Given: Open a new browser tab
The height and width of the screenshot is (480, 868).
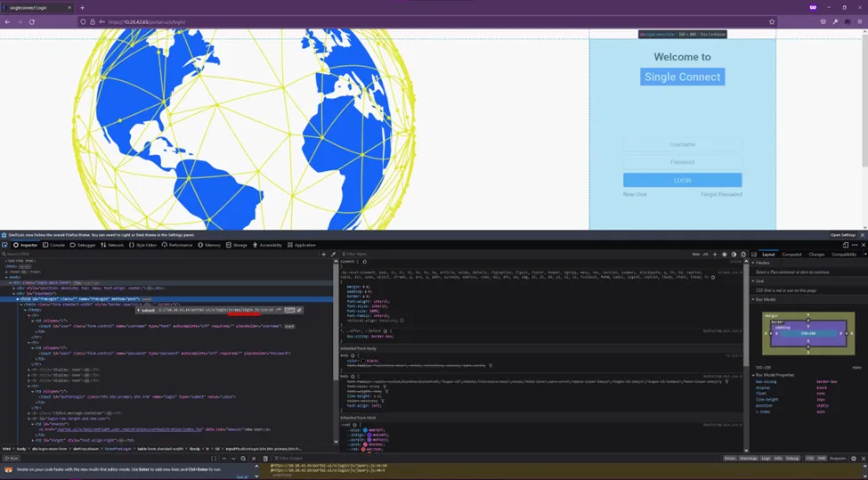Looking at the screenshot, I should click(x=82, y=8).
